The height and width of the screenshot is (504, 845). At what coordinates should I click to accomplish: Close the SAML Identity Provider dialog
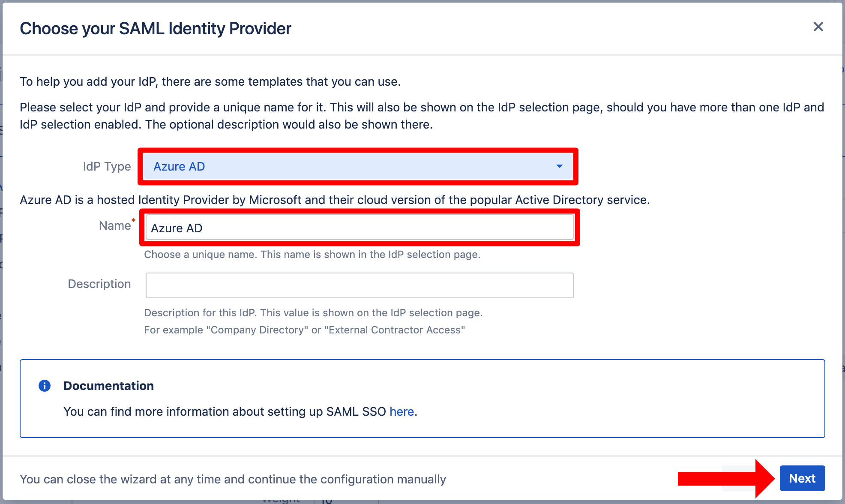818,27
